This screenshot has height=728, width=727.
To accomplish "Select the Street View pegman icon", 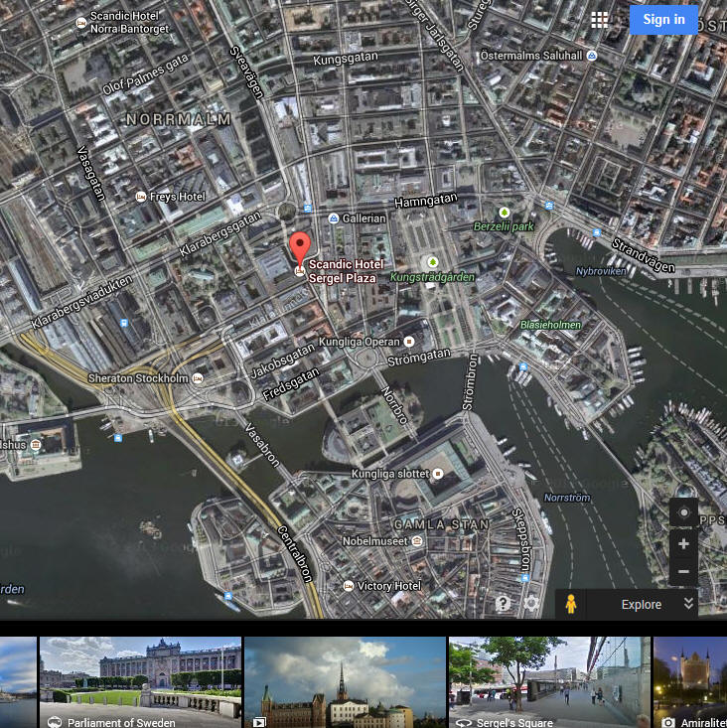I will tap(570, 604).
